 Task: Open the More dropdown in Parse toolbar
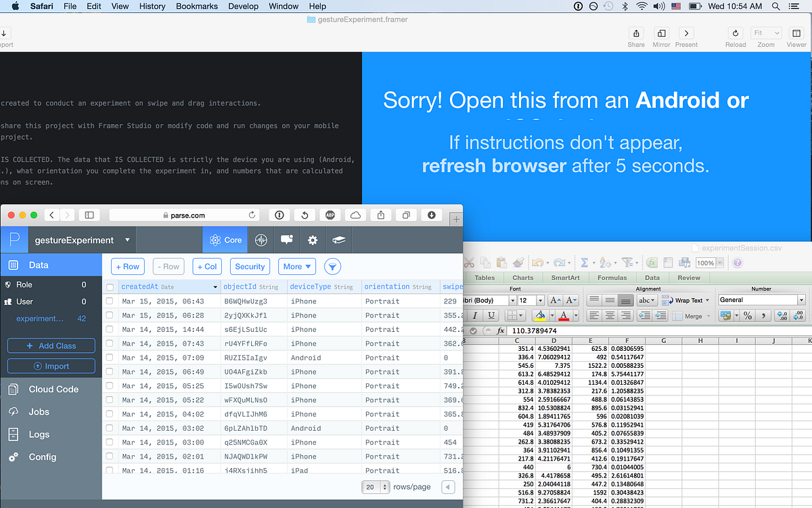pyautogui.click(x=297, y=267)
